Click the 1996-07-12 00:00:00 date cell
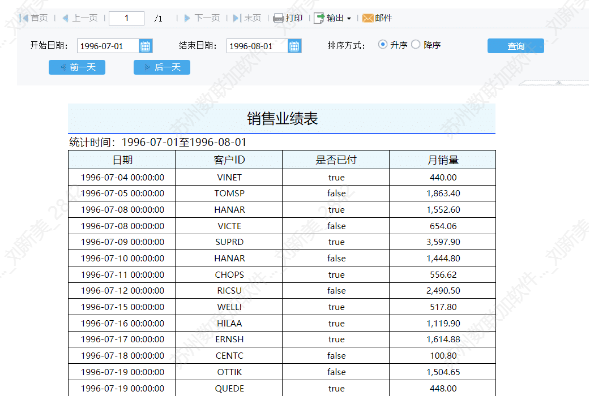Image resolution: width=589 pixels, height=396 pixels. (122, 291)
